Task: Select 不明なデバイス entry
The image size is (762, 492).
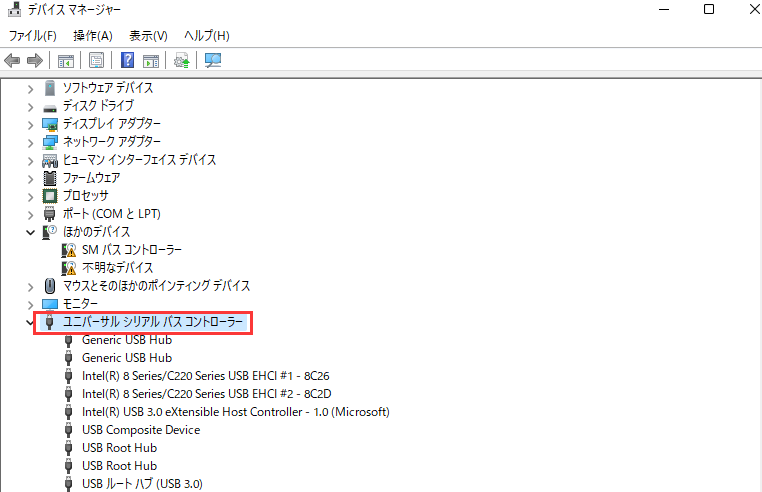Action: point(117,268)
